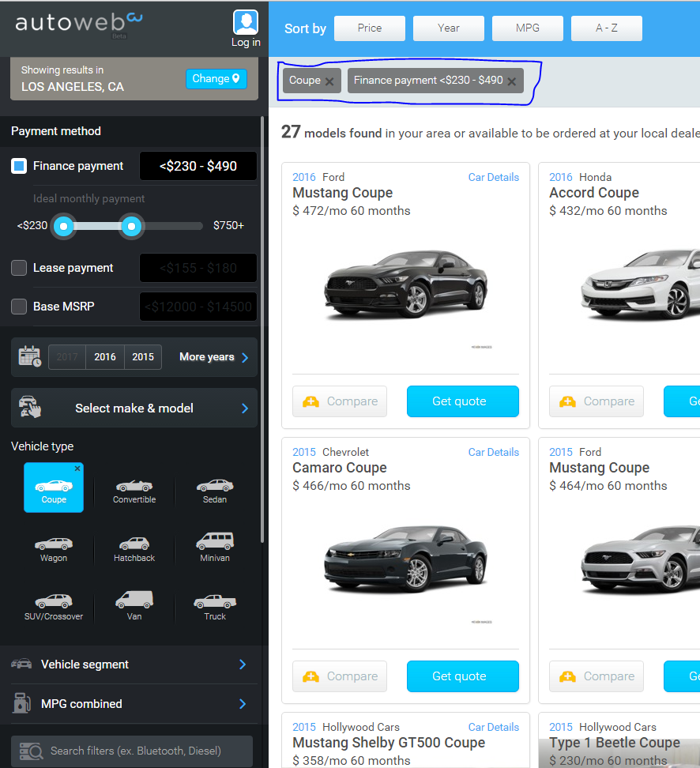Sort results by Year
Viewport: 700px width, 768px height.
(x=448, y=28)
